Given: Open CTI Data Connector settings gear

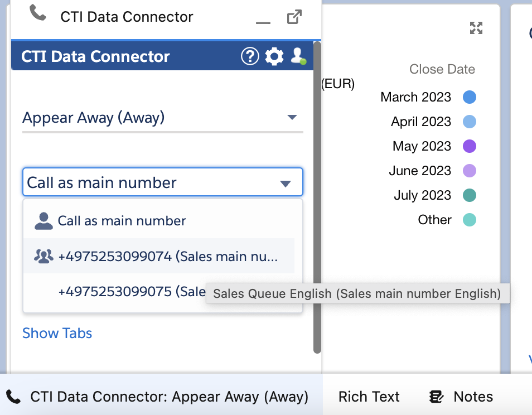Looking at the screenshot, I should (274, 56).
